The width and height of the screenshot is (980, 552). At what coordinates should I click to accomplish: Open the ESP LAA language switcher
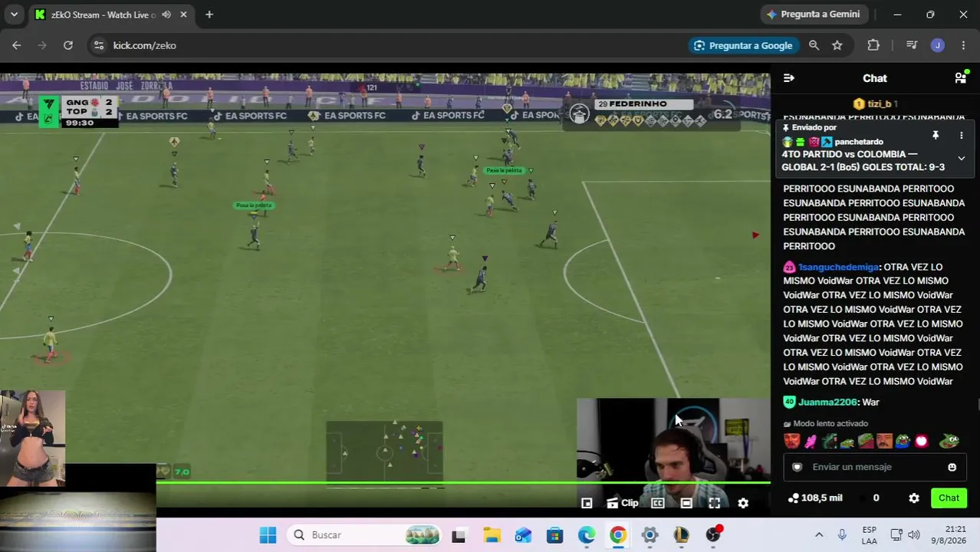coord(869,535)
